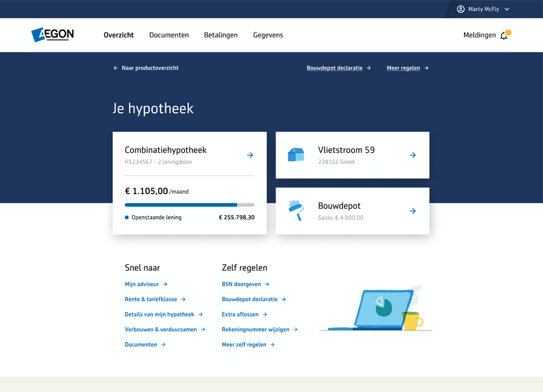The height and width of the screenshot is (392, 543).
Task: Go to the Betalingen navigation tab
Action: (x=221, y=35)
